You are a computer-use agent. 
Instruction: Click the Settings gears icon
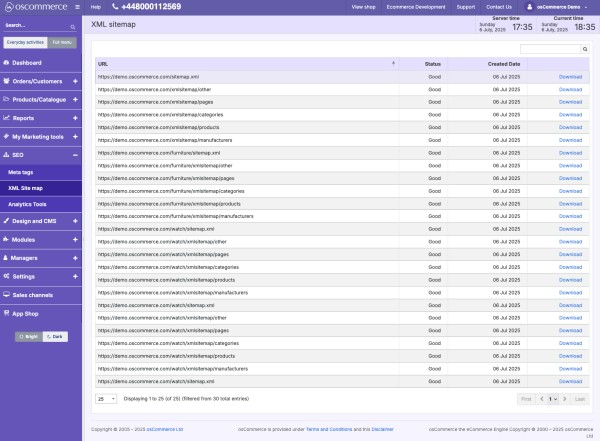tap(6, 276)
